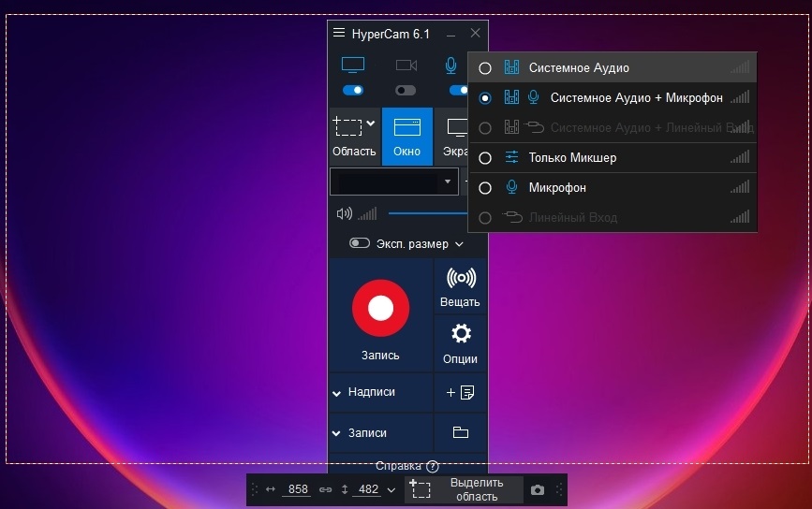Screen dimensions: 812x509
Task: Click level bars of Только Микшер row
Action: [x=740, y=157]
